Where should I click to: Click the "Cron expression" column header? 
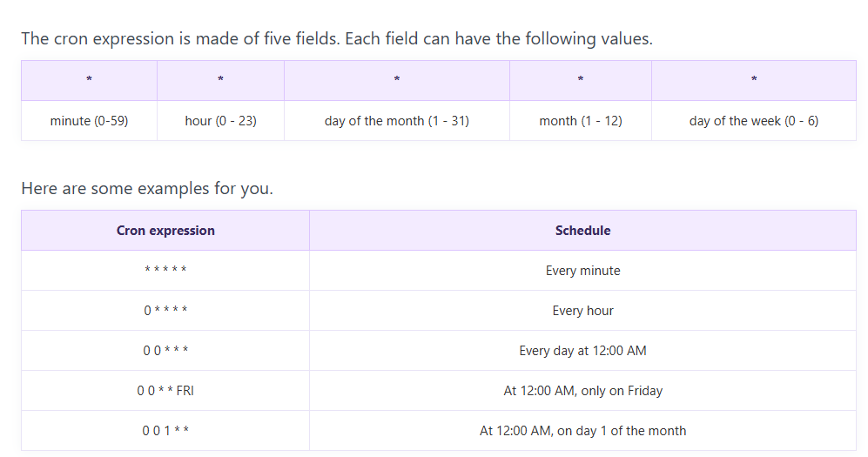[165, 231]
